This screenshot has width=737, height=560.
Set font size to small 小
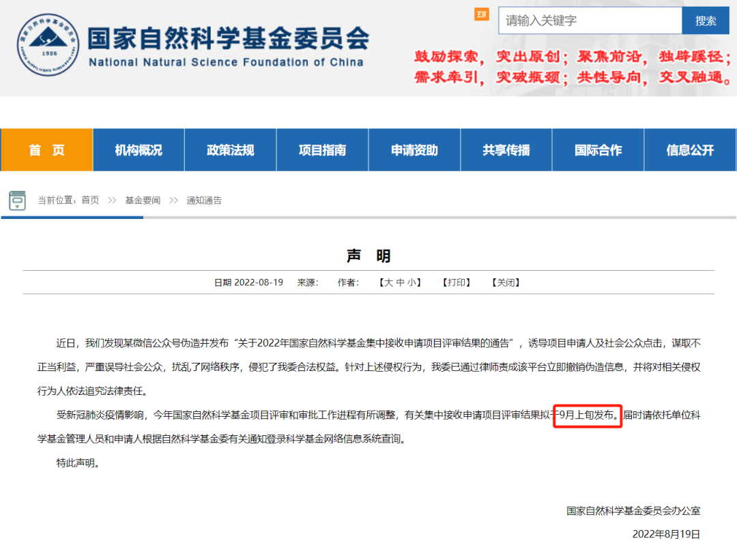point(412,282)
